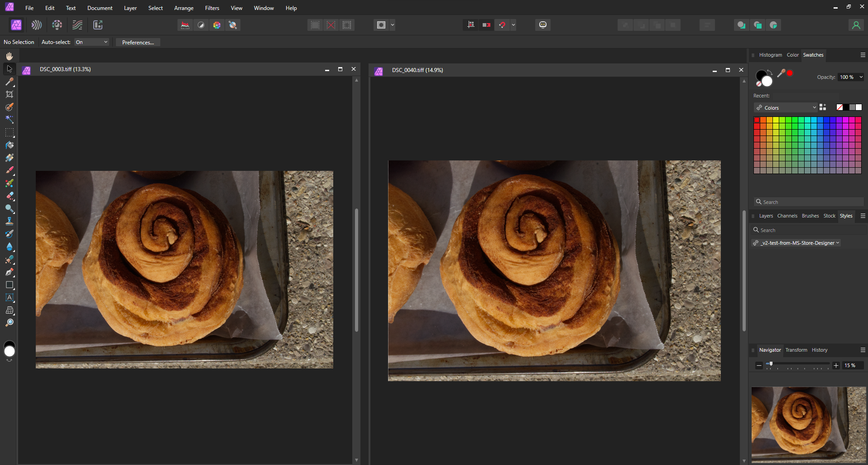
Task: Open the Auto-select dropdown
Action: coord(91,42)
